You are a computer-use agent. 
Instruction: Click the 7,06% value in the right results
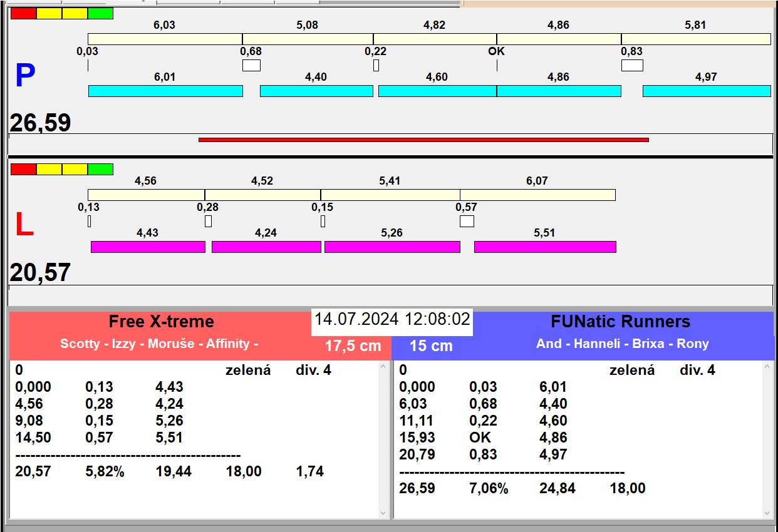click(489, 488)
